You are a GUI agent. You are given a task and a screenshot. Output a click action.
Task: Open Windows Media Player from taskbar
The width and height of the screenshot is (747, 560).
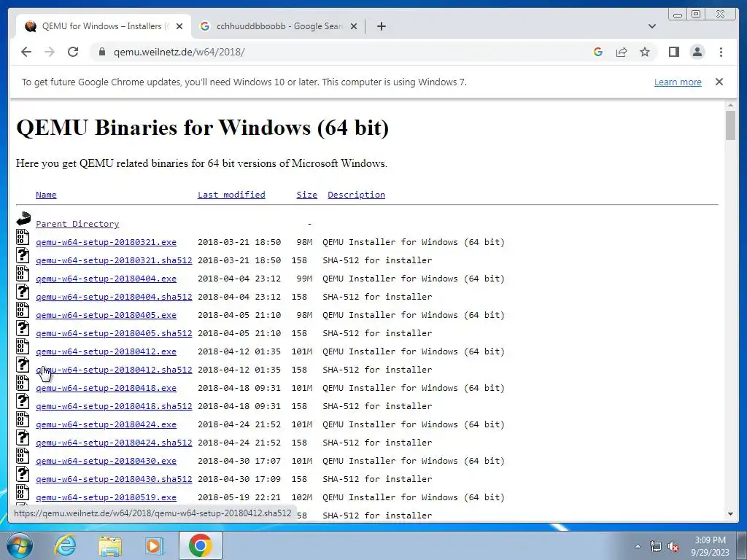[155, 545]
